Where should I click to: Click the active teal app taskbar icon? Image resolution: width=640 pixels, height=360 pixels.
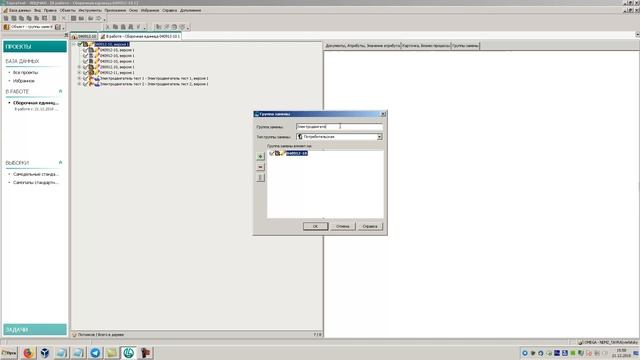[x=129, y=353]
